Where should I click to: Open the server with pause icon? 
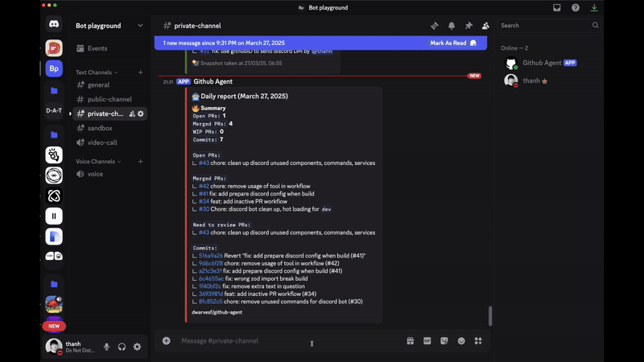(54, 216)
